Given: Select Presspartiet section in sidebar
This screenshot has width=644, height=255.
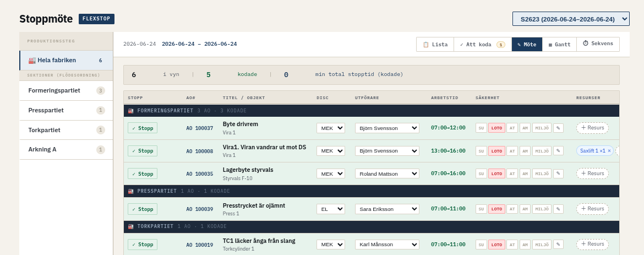Looking at the screenshot, I should point(66,110).
